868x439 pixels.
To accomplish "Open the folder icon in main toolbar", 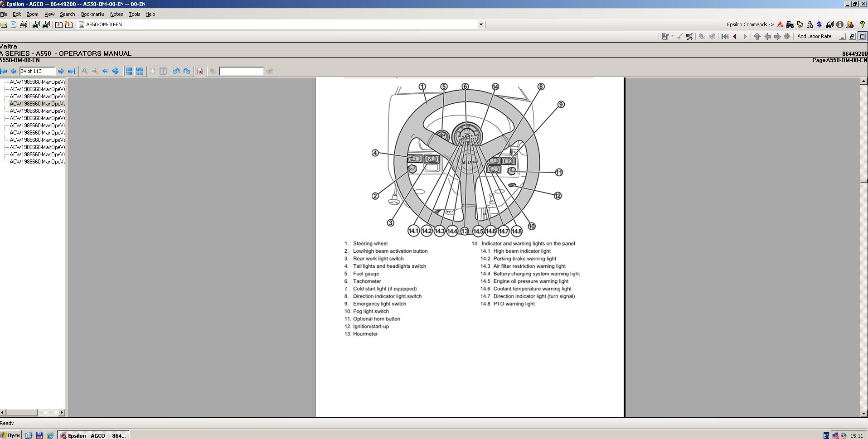I will coord(4,24).
